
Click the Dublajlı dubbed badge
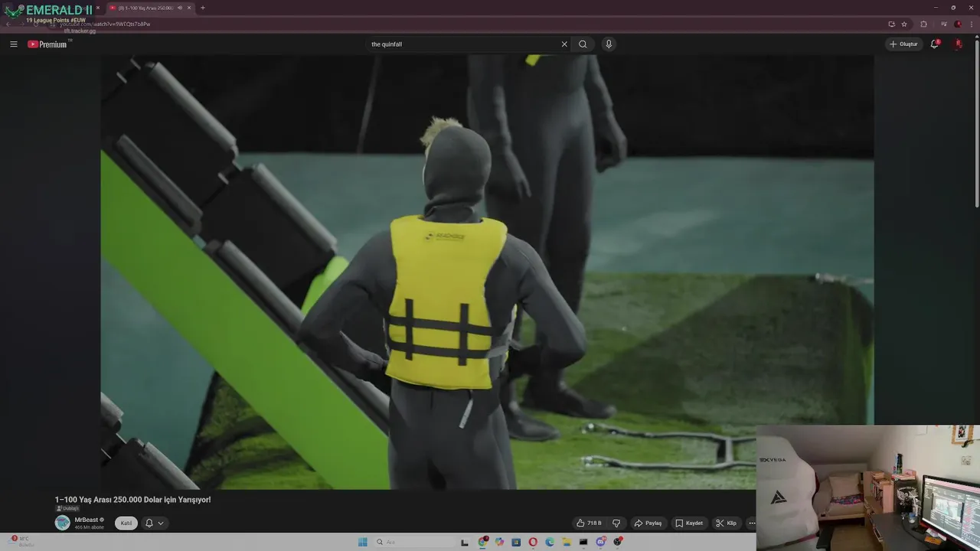[x=67, y=508]
